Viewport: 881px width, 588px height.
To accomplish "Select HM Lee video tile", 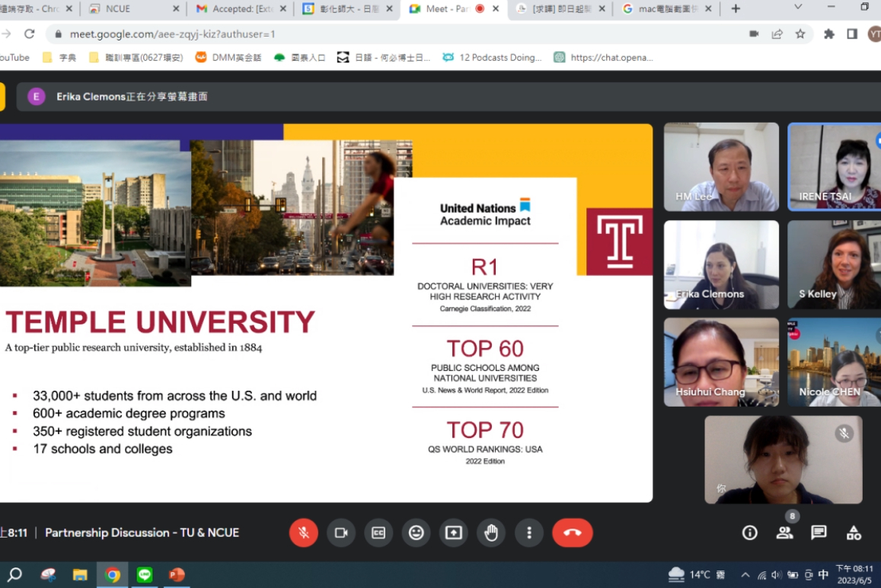I will [x=721, y=167].
